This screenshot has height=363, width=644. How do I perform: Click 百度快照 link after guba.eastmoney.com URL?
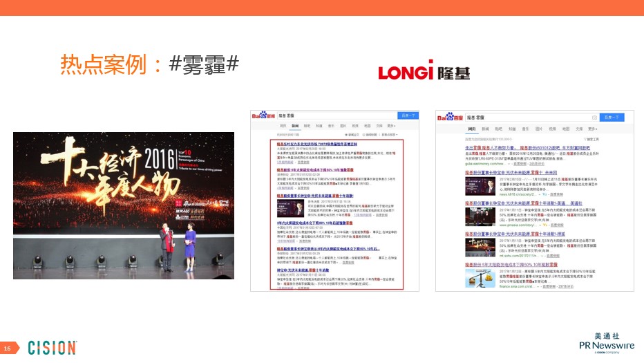tap(520, 164)
